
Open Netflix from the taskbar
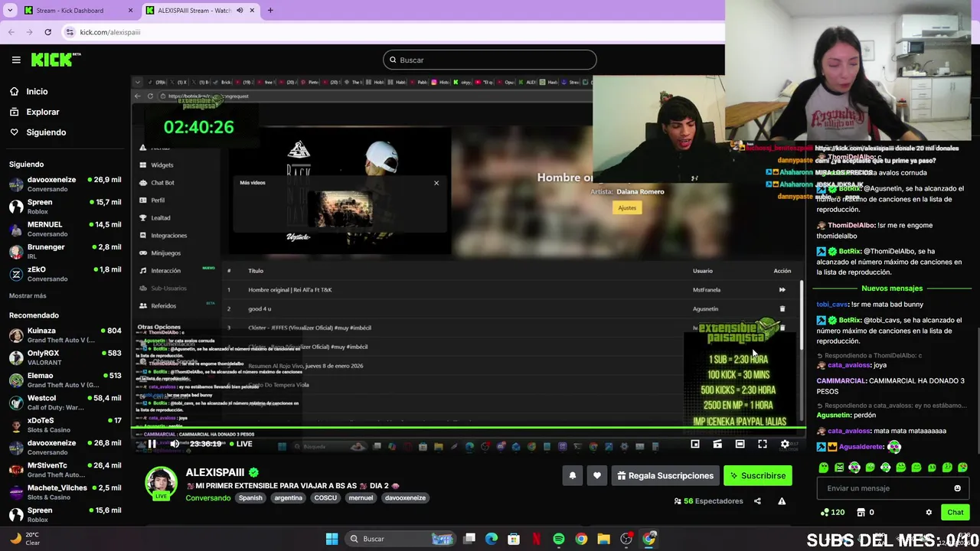(x=537, y=539)
